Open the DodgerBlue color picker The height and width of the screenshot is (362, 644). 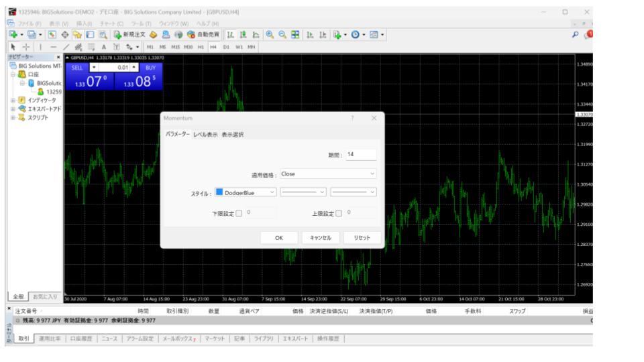pyautogui.click(x=246, y=192)
